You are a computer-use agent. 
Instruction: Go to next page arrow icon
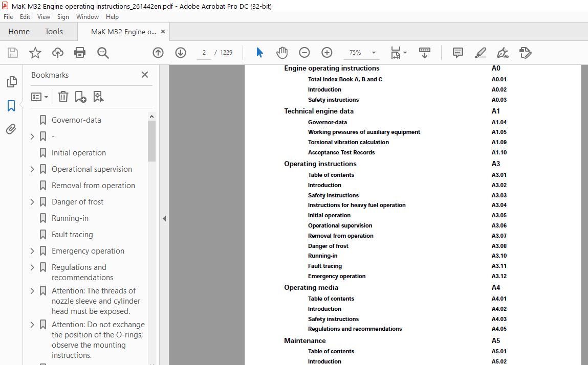click(x=181, y=53)
